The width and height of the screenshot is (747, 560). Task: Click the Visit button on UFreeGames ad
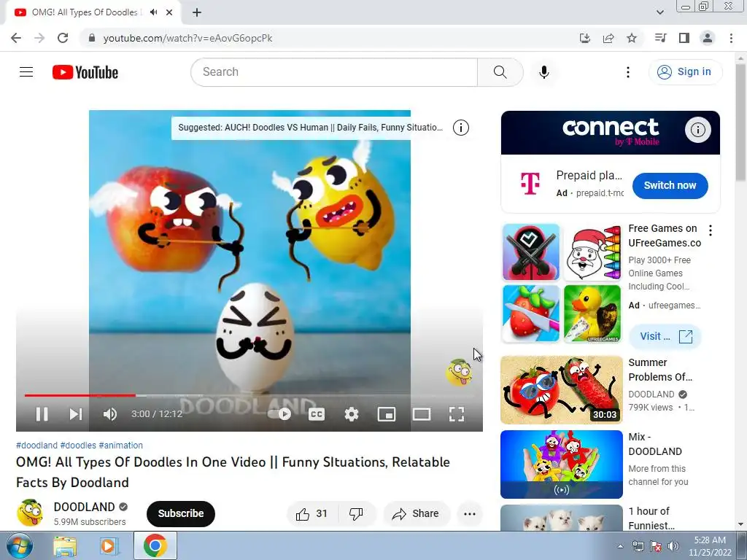pyautogui.click(x=665, y=336)
